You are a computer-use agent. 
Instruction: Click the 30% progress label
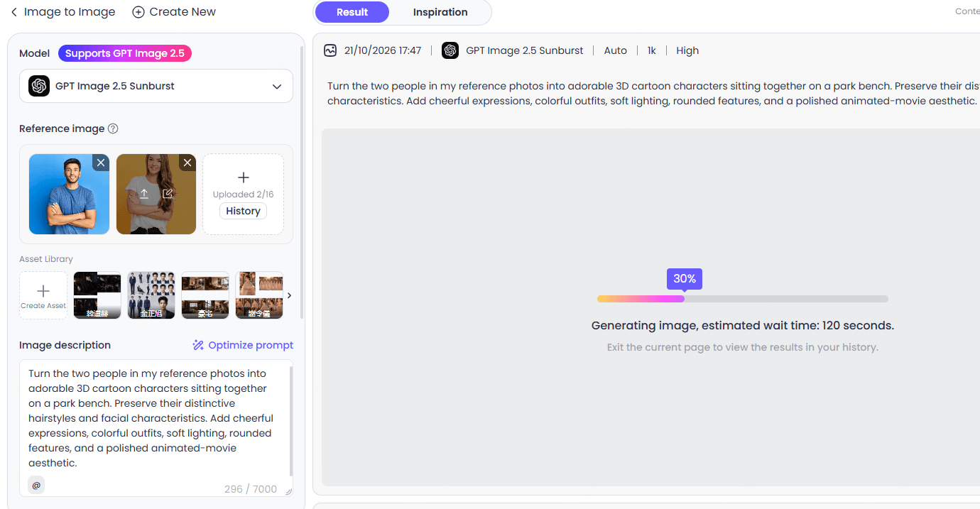click(x=685, y=279)
